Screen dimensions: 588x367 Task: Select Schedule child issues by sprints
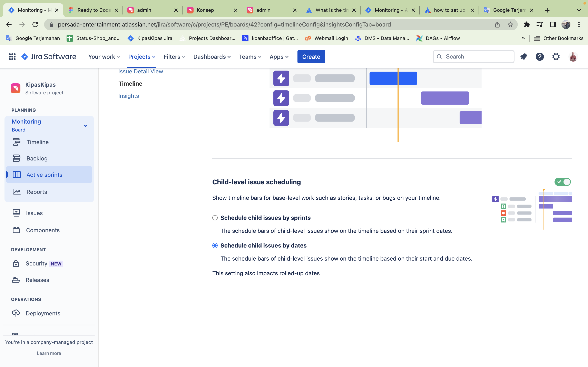[215, 218]
